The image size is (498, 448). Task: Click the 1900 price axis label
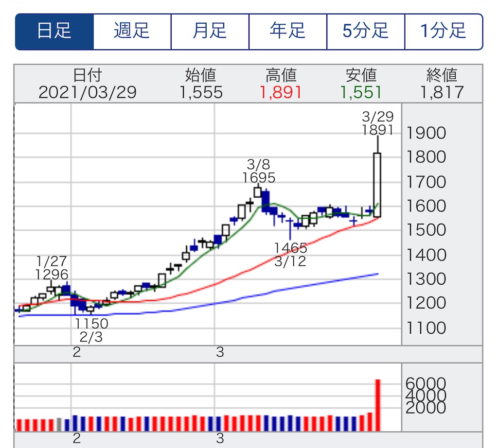426,133
